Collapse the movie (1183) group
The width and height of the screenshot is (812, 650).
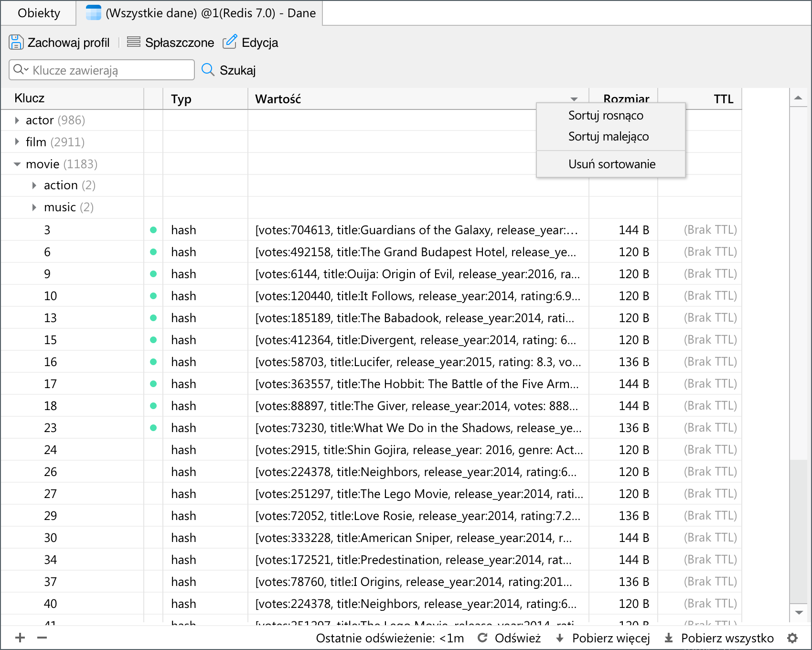tap(17, 164)
